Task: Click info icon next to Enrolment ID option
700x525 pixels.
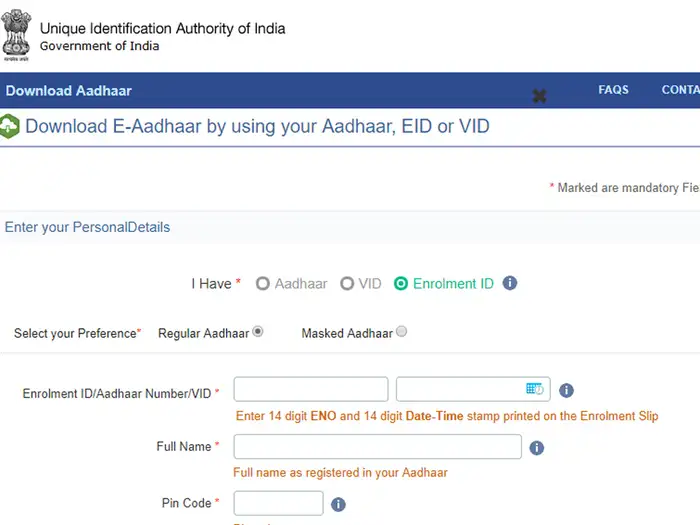Action: click(x=510, y=283)
